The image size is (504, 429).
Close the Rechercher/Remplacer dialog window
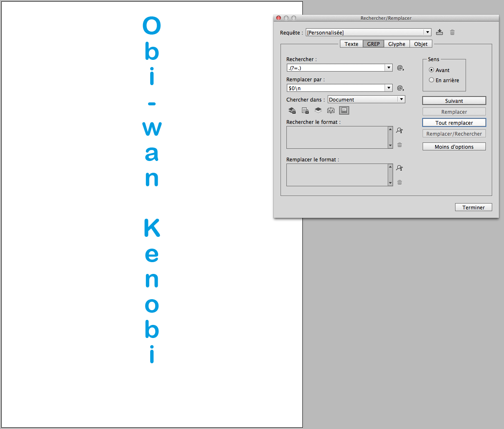click(279, 18)
